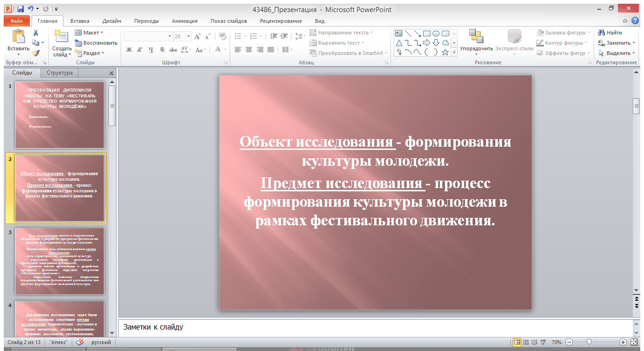644x351 pixels.
Task: Expand the font name combo box
Action: (170, 36)
